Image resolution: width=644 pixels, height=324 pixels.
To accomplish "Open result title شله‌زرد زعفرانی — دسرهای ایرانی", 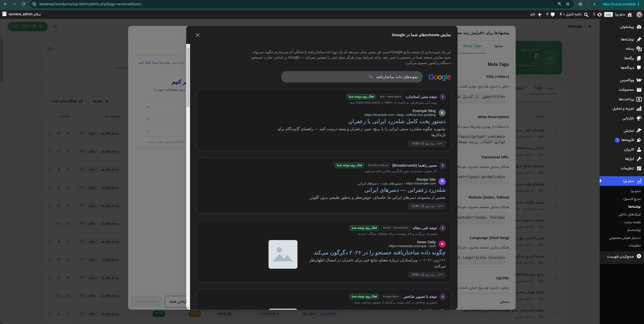I will [405, 190].
